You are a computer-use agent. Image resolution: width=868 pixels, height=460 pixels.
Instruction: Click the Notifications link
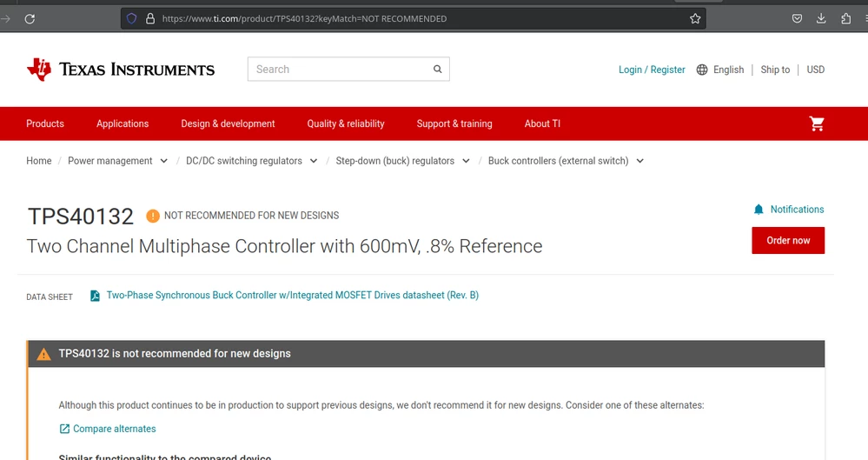click(797, 210)
